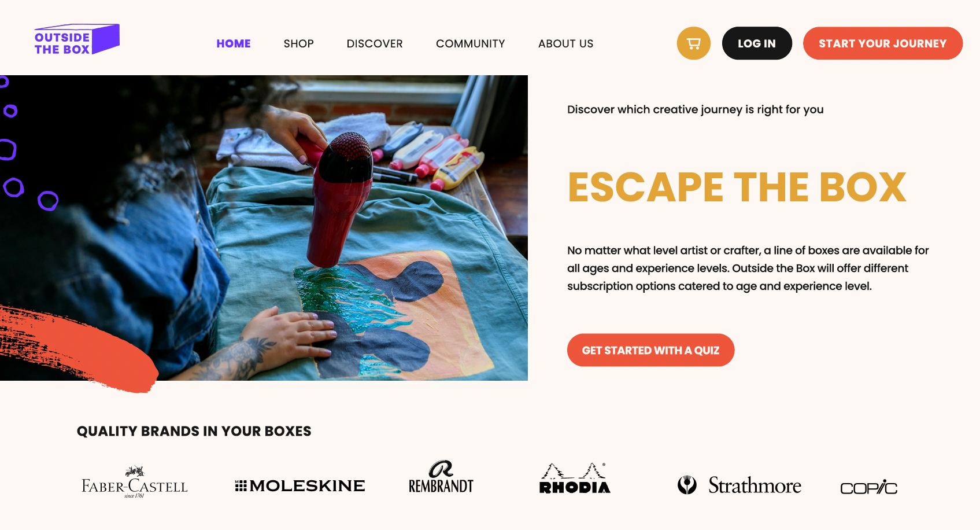Click the Escape The Box headline
Screen dimensions: 980x530
click(x=737, y=187)
